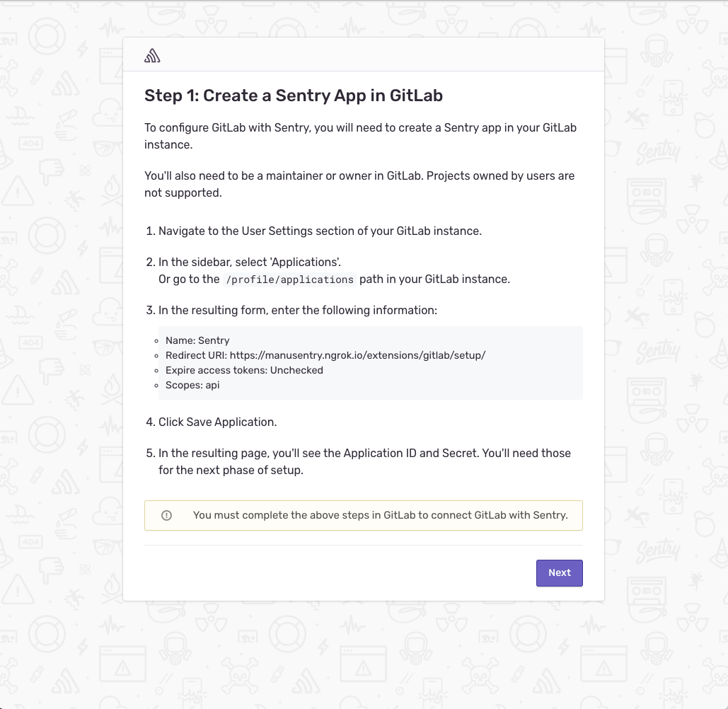
Task: Click the Sentry logo in the header
Action: [x=152, y=56]
